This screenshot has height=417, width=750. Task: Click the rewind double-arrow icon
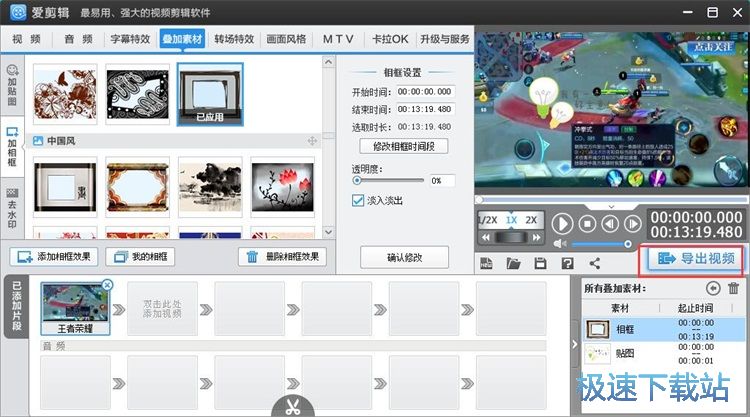[x=485, y=237]
